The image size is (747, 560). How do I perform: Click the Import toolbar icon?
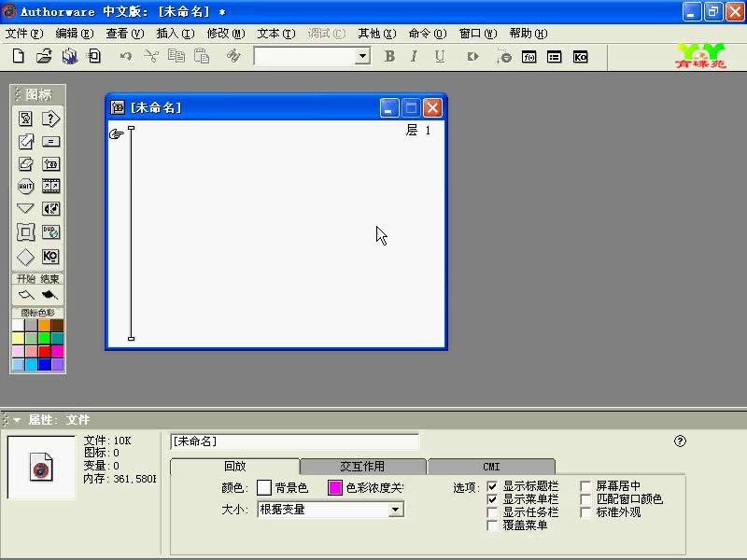point(94,56)
